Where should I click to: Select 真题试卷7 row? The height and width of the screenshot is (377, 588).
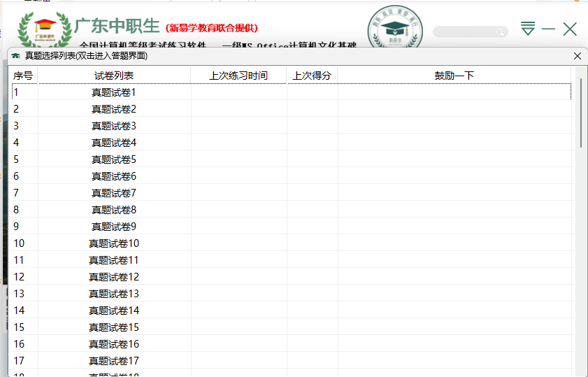click(292, 193)
